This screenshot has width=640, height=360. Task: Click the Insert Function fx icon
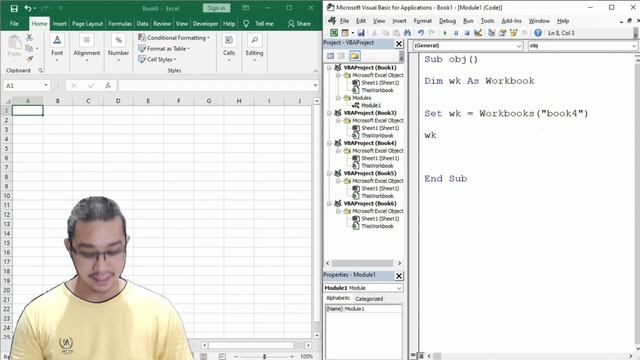coord(108,85)
